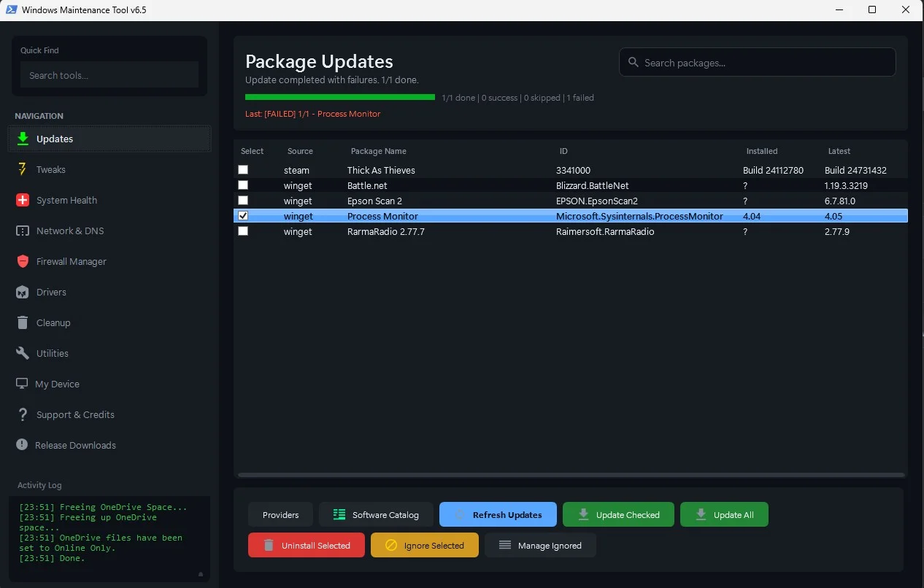924x588 pixels.
Task: Click the red System Health cross icon
Action: click(23, 200)
